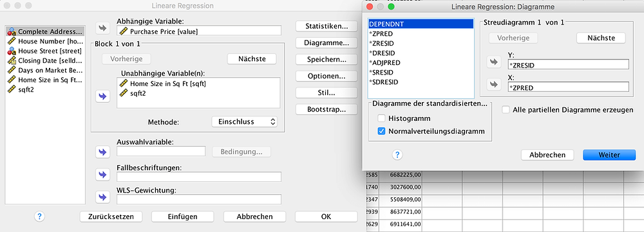
Task: Click the ruler icon beside Purchase Price [value]
Action: (124, 31)
